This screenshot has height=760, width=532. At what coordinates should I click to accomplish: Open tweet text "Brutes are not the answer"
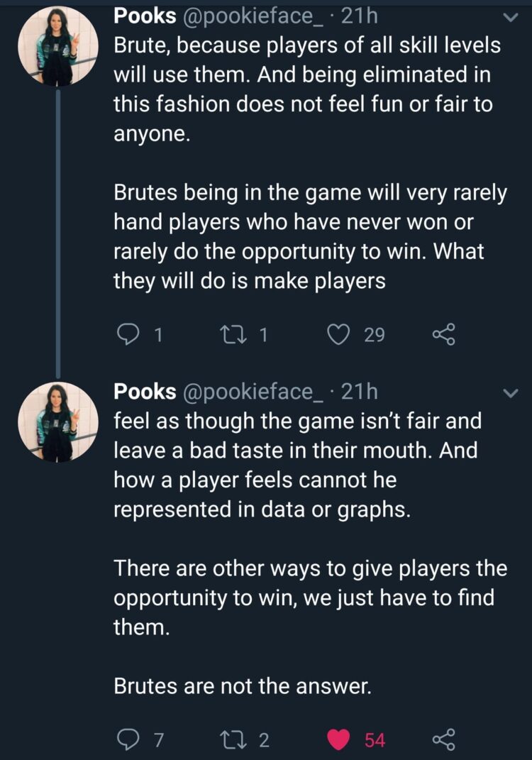242,686
